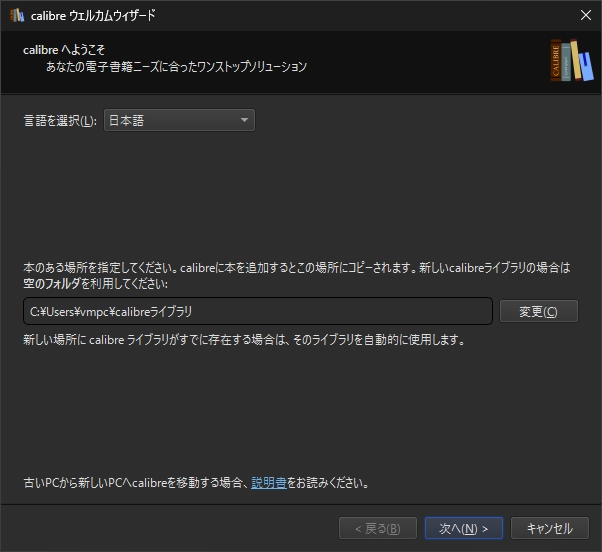Click the キャンセル button
This screenshot has height=552, width=602.
(x=549, y=528)
